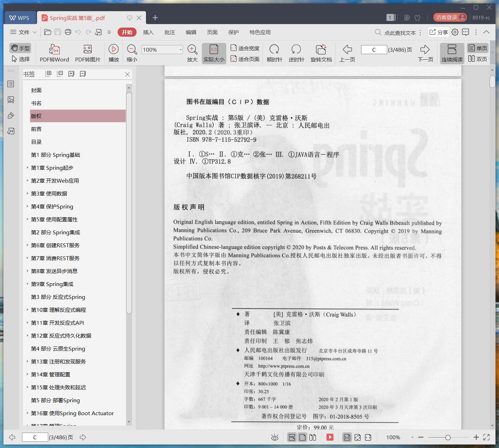Image resolution: width=499 pixels, height=448 pixels.
Task: Click the eye-protection mode icon in status bar
Action: (275, 437)
